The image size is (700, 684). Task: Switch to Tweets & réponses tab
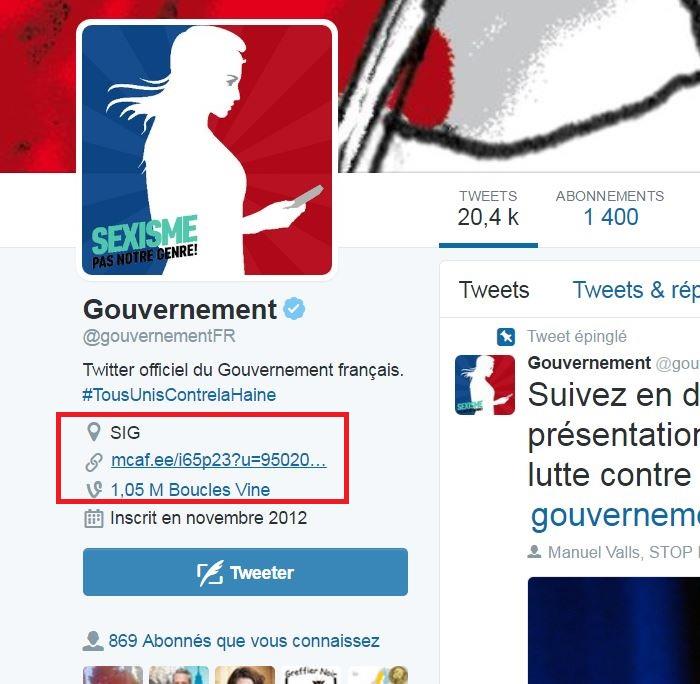click(x=636, y=290)
